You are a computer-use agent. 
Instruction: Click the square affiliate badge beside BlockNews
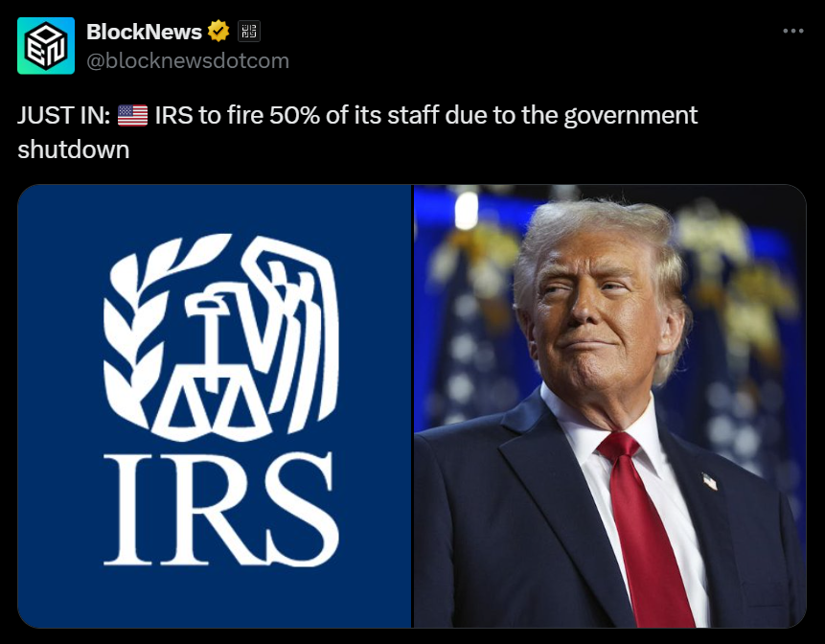(249, 31)
